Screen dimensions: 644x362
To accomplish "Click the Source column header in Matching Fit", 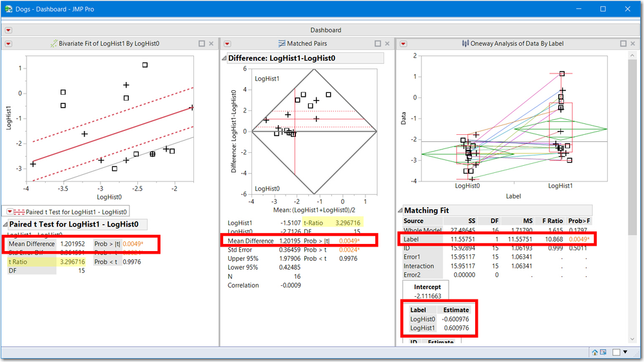I will coord(413,221).
